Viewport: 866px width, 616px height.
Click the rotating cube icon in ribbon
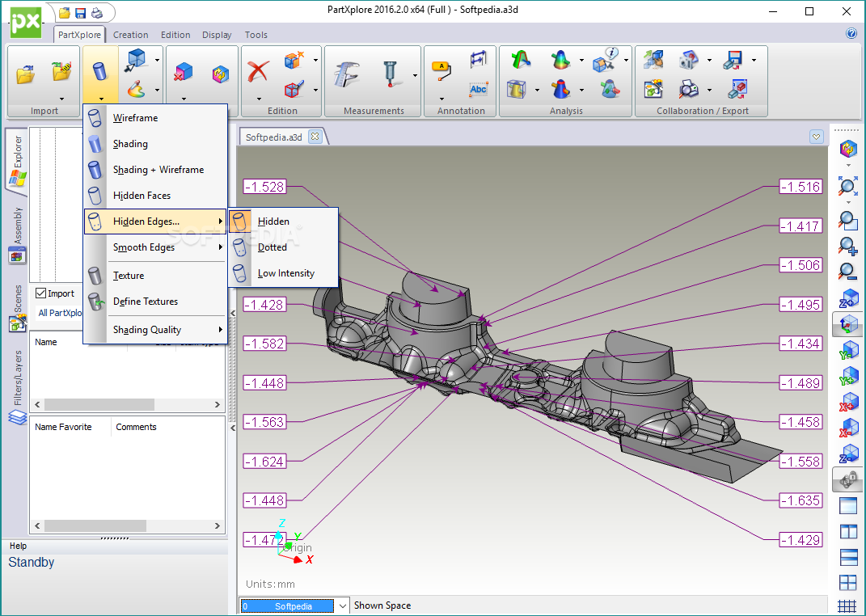coord(221,74)
